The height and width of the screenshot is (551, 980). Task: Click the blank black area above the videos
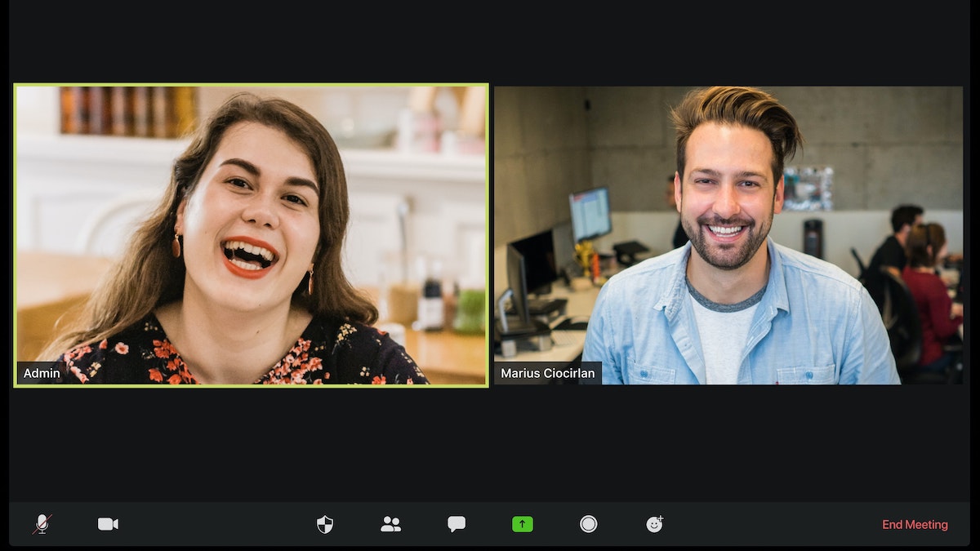(x=490, y=41)
